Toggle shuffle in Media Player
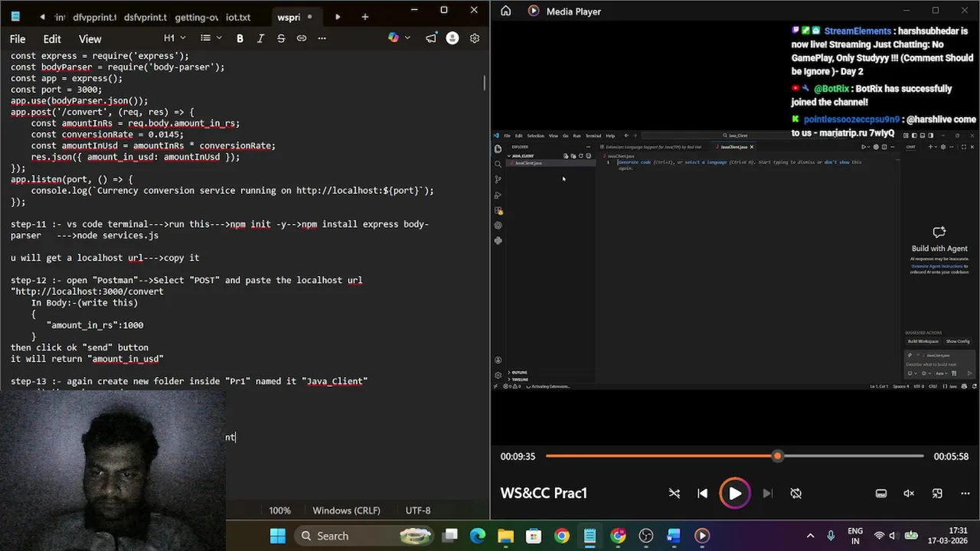Viewport: 980px width, 551px height. pyautogui.click(x=674, y=494)
